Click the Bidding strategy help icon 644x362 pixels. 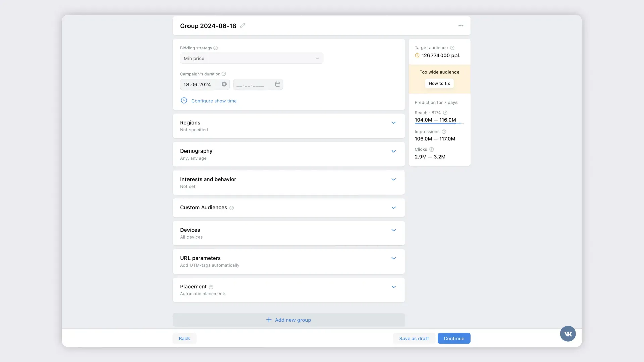point(216,48)
